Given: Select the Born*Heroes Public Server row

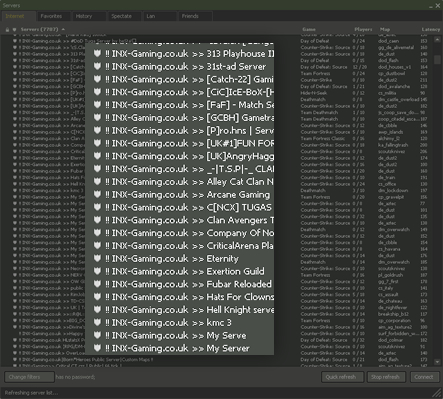Looking at the screenshot, I should coord(217,360).
